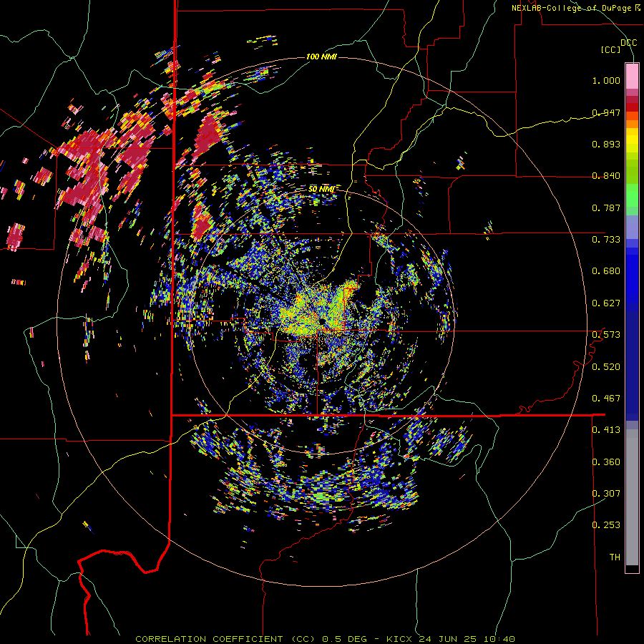Viewport: 644px width, 644px height.
Task: Pick the gray colorbar segment near 0.307
Action: pyautogui.click(x=632, y=497)
